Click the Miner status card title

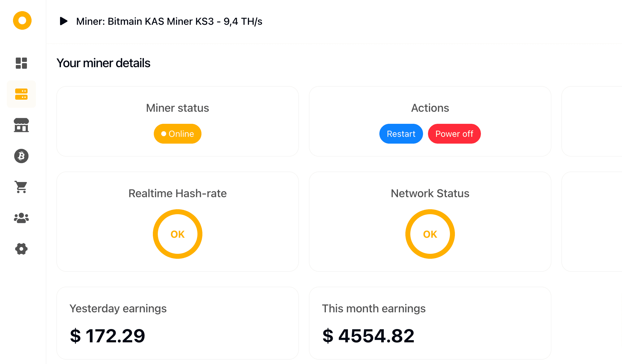(177, 108)
